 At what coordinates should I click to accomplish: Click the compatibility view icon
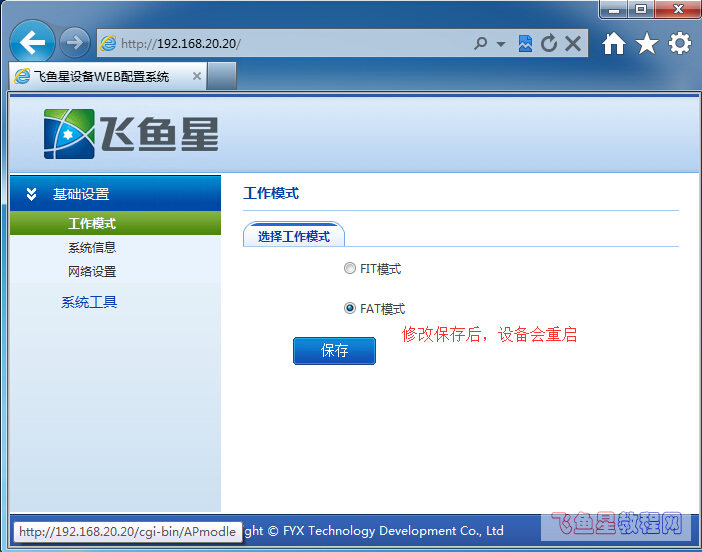(525, 43)
